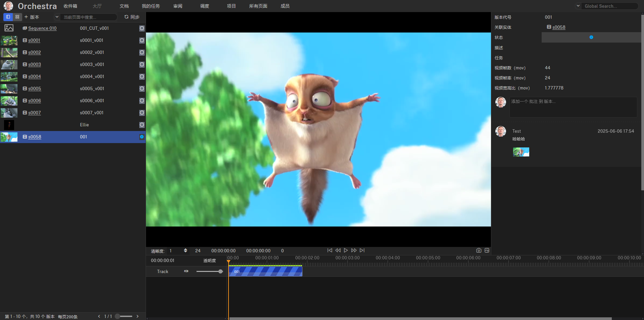Select the s0007_v001 version name

(92, 113)
